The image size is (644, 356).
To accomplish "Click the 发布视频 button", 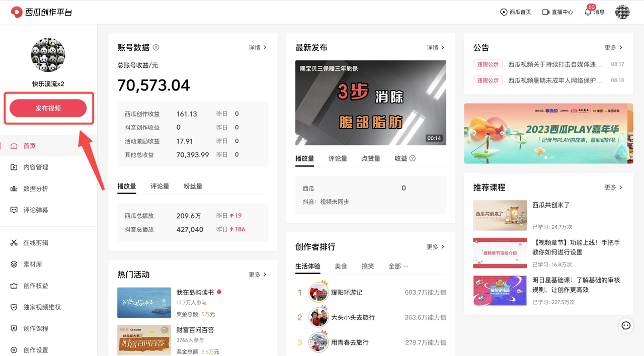I will [48, 108].
